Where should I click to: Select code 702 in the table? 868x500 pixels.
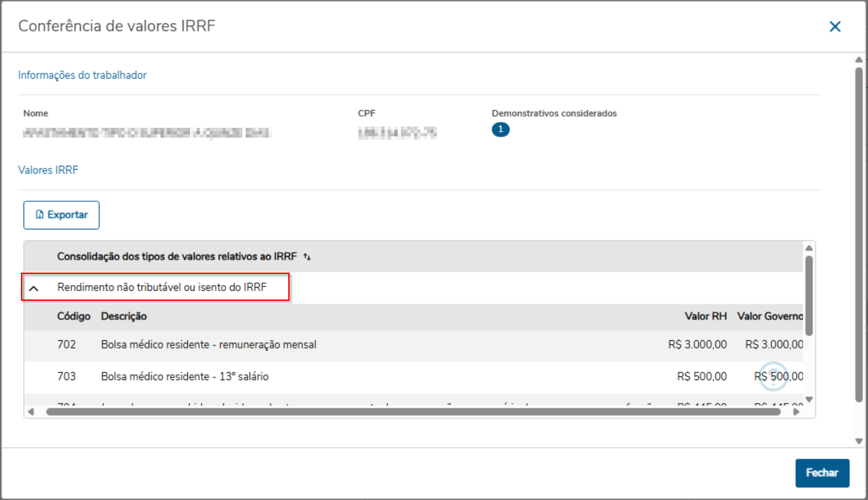[x=66, y=345]
